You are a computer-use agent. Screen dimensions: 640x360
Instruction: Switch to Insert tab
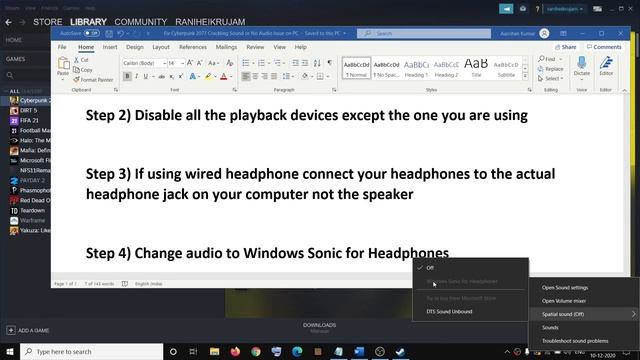click(110, 47)
